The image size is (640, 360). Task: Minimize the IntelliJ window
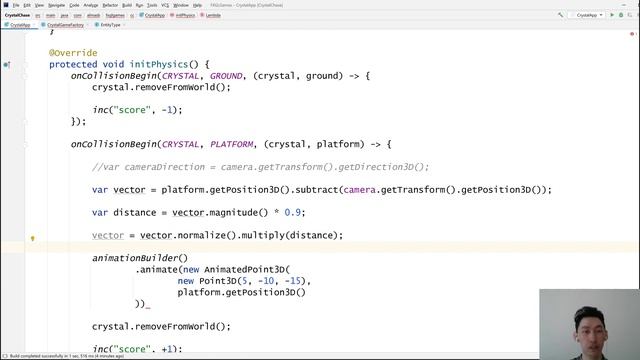pos(624,5)
